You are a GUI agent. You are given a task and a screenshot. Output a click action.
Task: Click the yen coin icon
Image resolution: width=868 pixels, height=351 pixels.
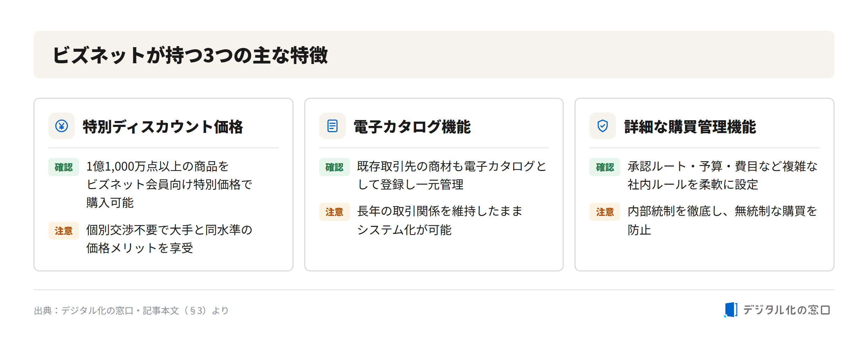[x=62, y=126]
